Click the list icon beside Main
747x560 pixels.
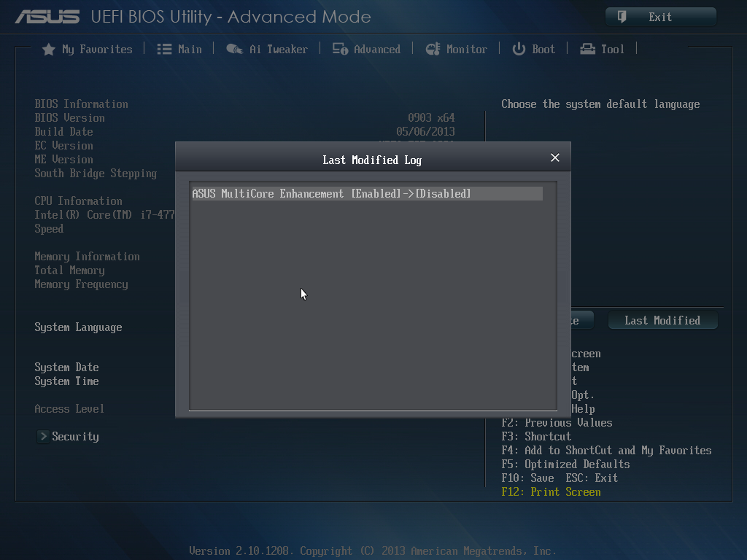coord(164,50)
